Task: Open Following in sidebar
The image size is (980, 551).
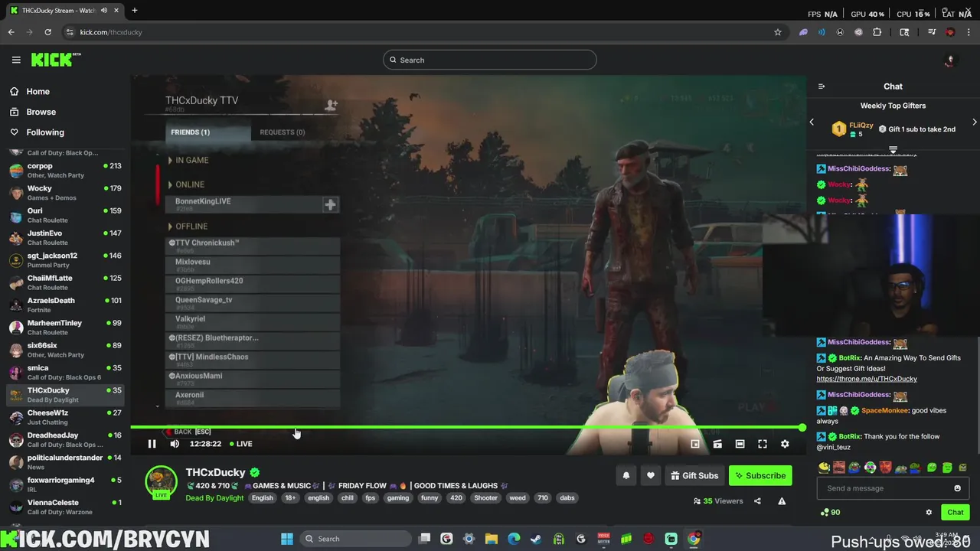Action: coord(45,132)
